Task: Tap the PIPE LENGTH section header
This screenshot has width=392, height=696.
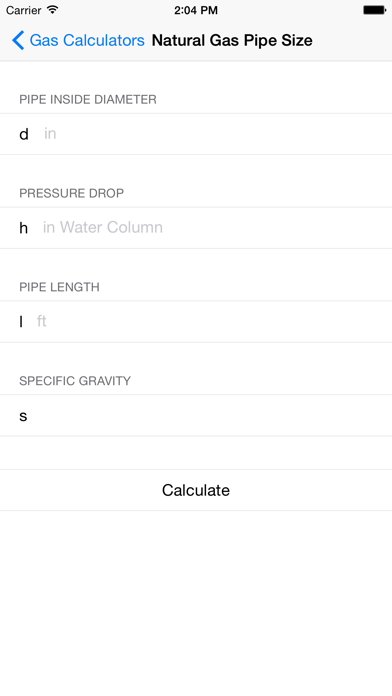Action: pos(59,287)
